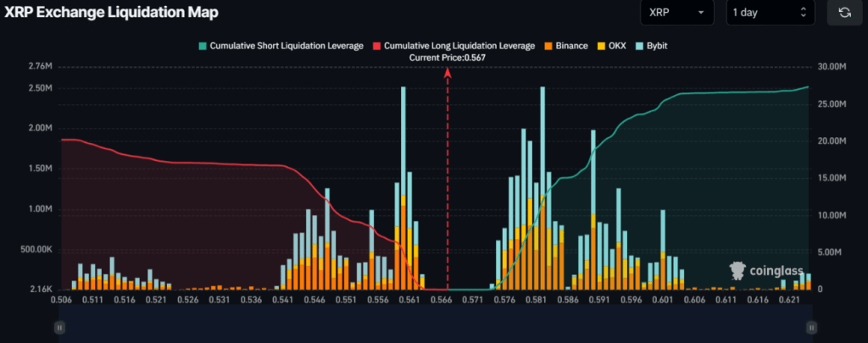The height and width of the screenshot is (343, 868).
Task: Click the Current Price:0.567 label
Action: 448,58
